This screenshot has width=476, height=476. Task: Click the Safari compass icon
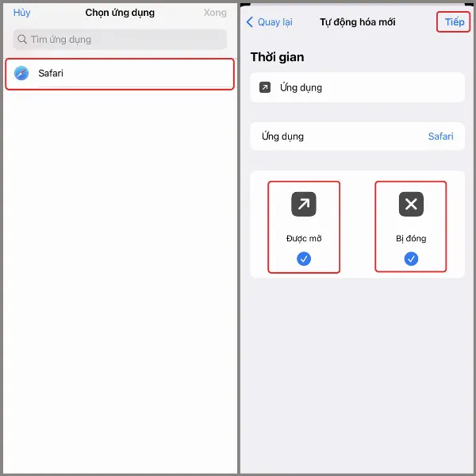click(21, 73)
